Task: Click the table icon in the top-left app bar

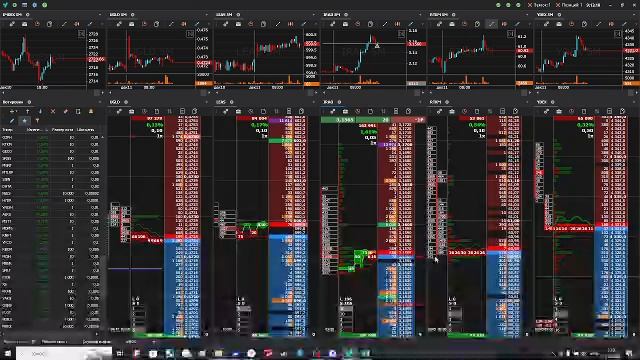Action: tap(24, 5)
